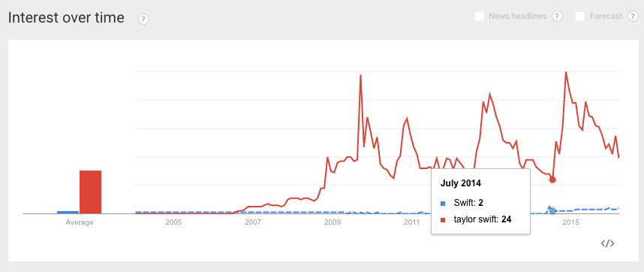The height and width of the screenshot is (272, 644).
Task: Enable the News headlines checkbox
Action: click(479, 17)
